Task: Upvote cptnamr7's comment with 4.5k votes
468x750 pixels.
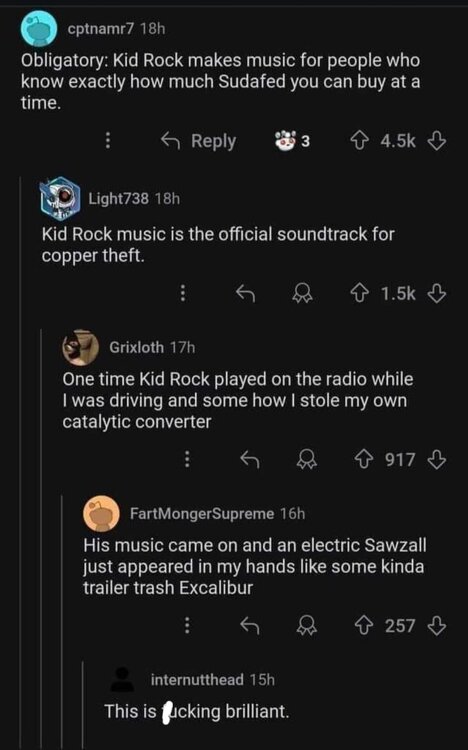Action: 360,141
